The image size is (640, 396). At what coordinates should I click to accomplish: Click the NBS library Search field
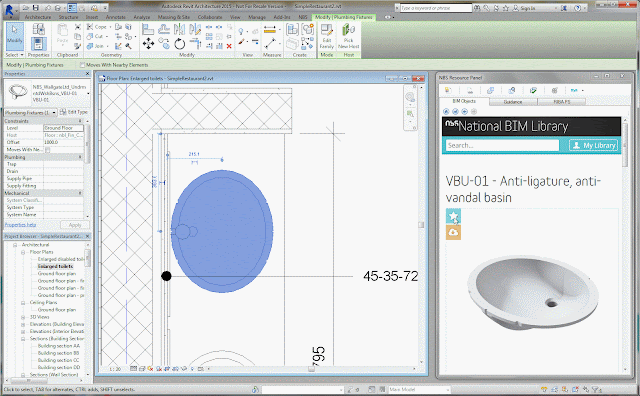click(502, 145)
